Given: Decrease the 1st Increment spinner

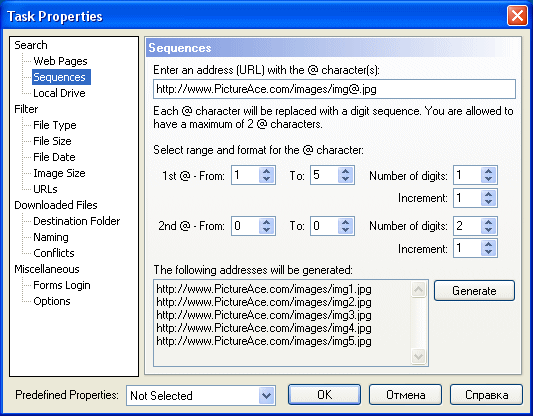Looking at the screenshot, I should point(488,202).
